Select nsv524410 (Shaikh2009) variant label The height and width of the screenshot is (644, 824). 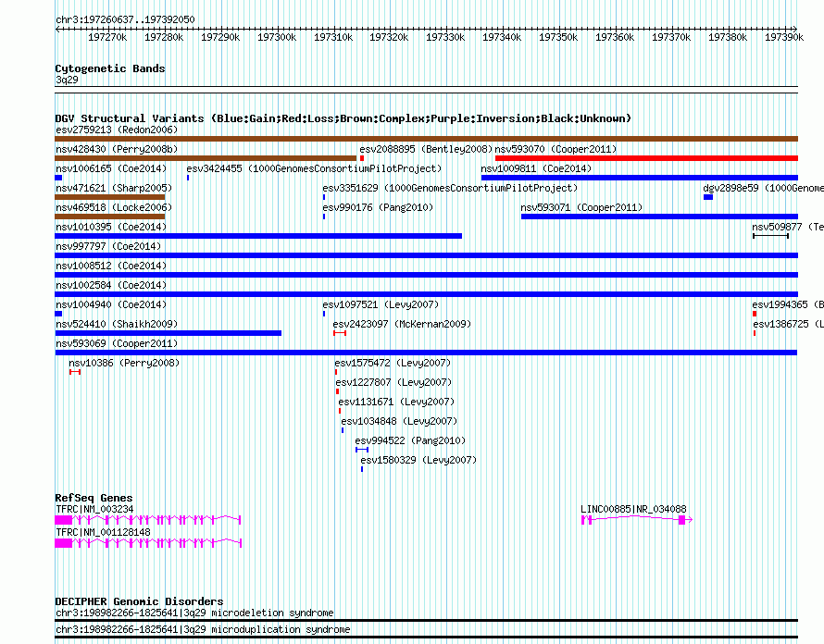coord(117,324)
